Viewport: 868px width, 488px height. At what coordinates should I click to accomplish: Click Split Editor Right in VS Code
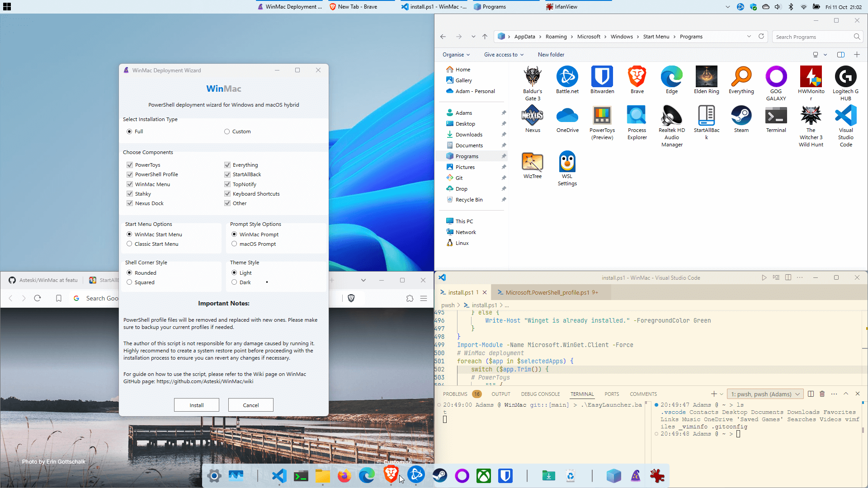pyautogui.click(x=788, y=277)
